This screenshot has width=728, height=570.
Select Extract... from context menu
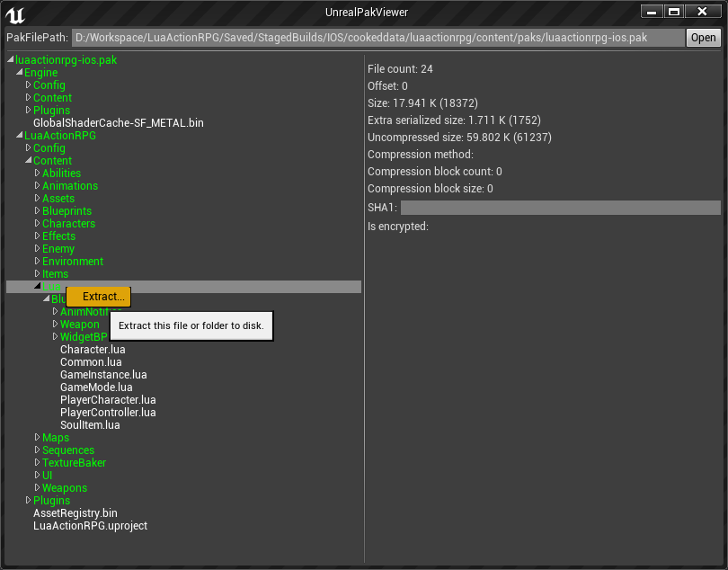(99, 297)
